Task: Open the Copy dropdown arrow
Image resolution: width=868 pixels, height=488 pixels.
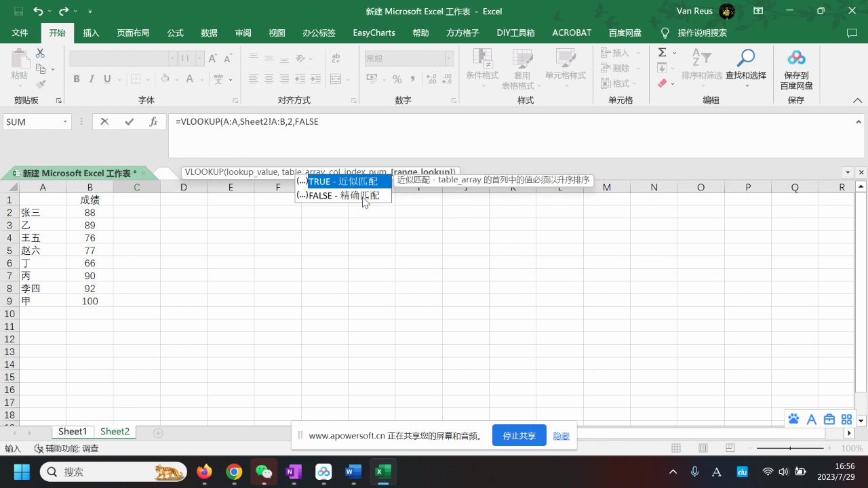Action: [53, 69]
